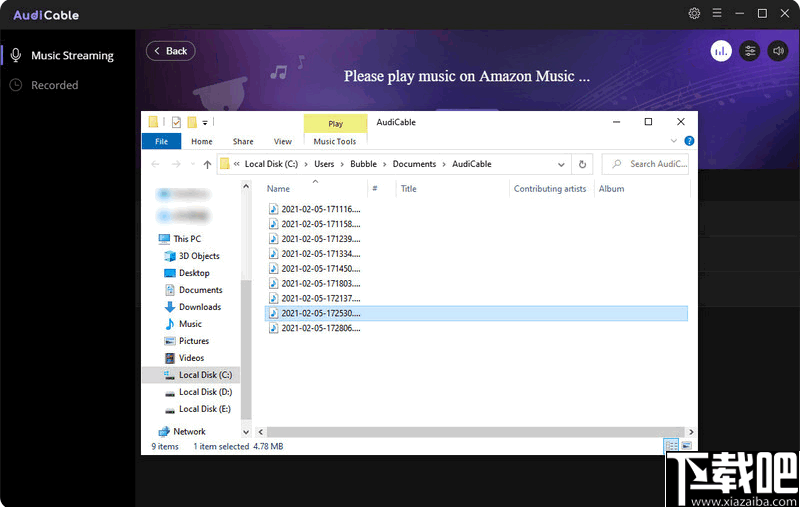Open Quick Access Toolbar customize dropdown
The width and height of the screenshot is (801, 507).
click(x=205, y=122)
